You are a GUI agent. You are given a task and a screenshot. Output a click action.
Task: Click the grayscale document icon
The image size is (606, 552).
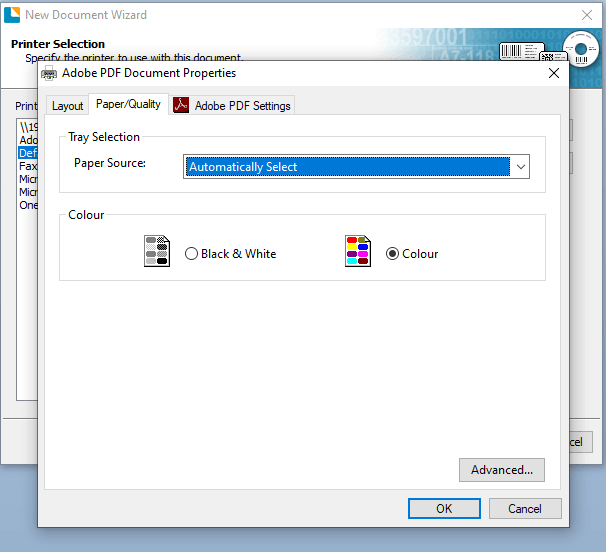tap(157, 251)
